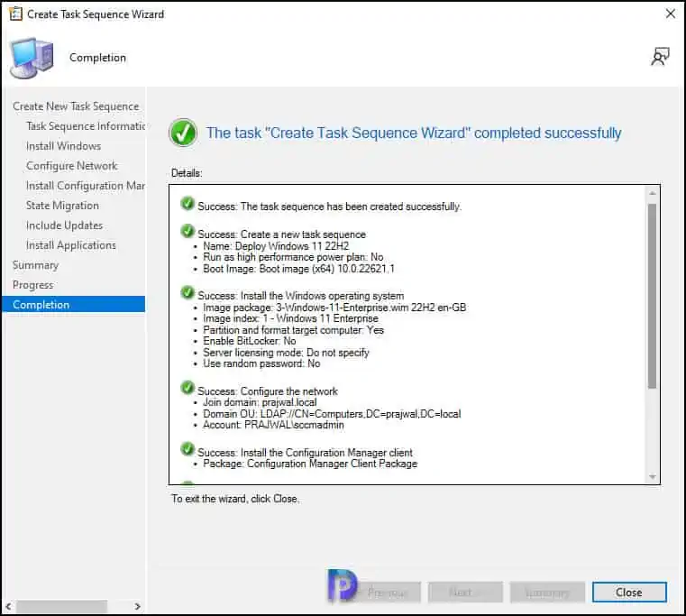Click the disabled Summary button

[x=547, y=593]
